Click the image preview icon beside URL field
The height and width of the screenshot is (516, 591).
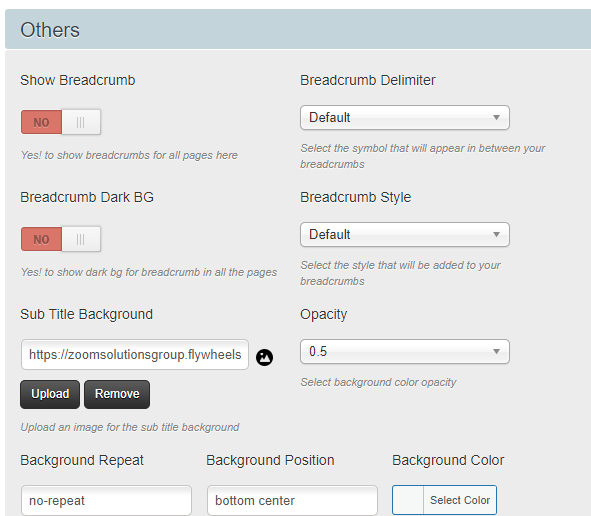[264, 357]
